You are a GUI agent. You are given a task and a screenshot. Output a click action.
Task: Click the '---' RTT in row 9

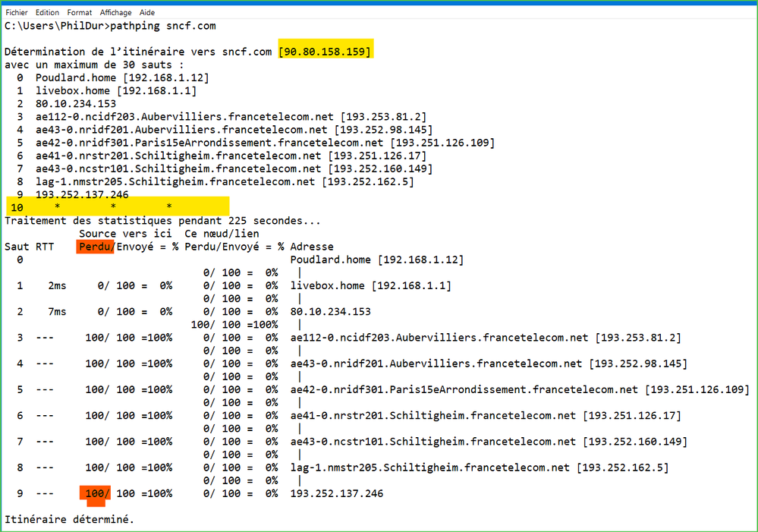(x=45, y=495)
